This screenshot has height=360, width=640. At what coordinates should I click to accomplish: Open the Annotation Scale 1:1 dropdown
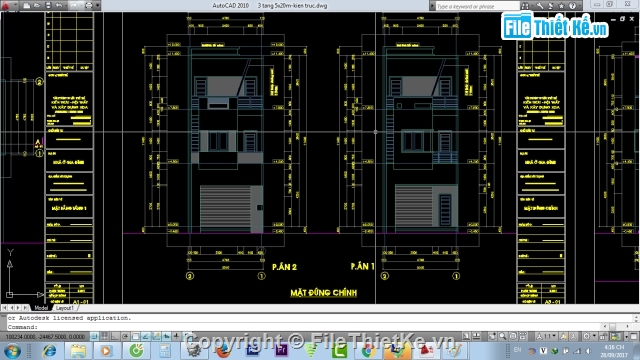(548, 337)
